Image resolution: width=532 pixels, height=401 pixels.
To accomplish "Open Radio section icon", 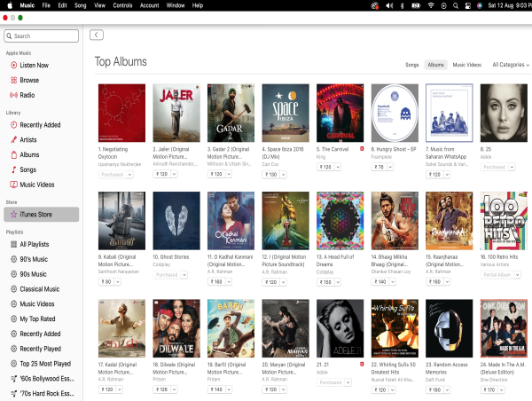I will [x=13, y=95].
